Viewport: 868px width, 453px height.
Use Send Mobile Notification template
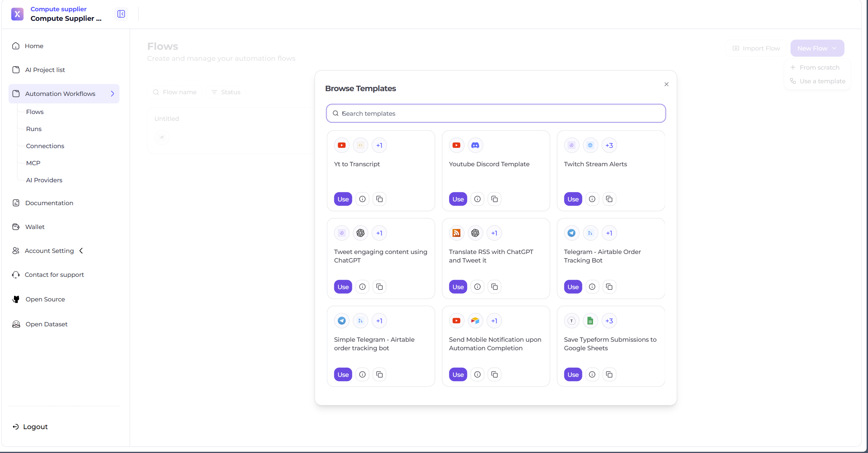tap(458, 374)
